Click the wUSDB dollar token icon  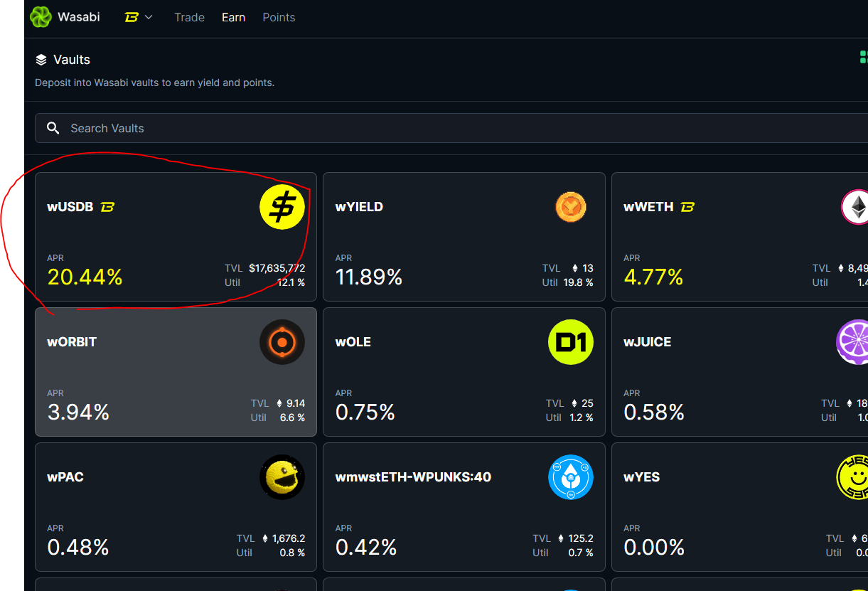pyautogui.click(x=282, y=207)
